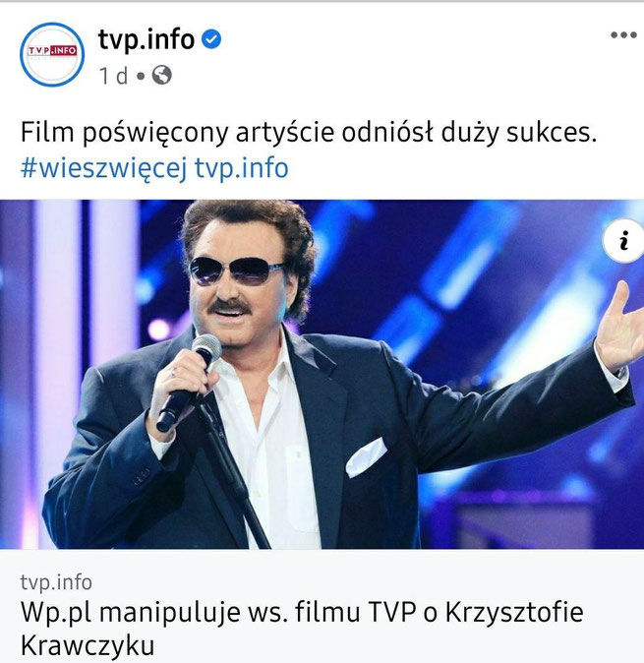Image resolution: width=644 pixels, height=663 pixels.
Task: Open the #wieszwięcej hashtag
Action: point(103,169)
